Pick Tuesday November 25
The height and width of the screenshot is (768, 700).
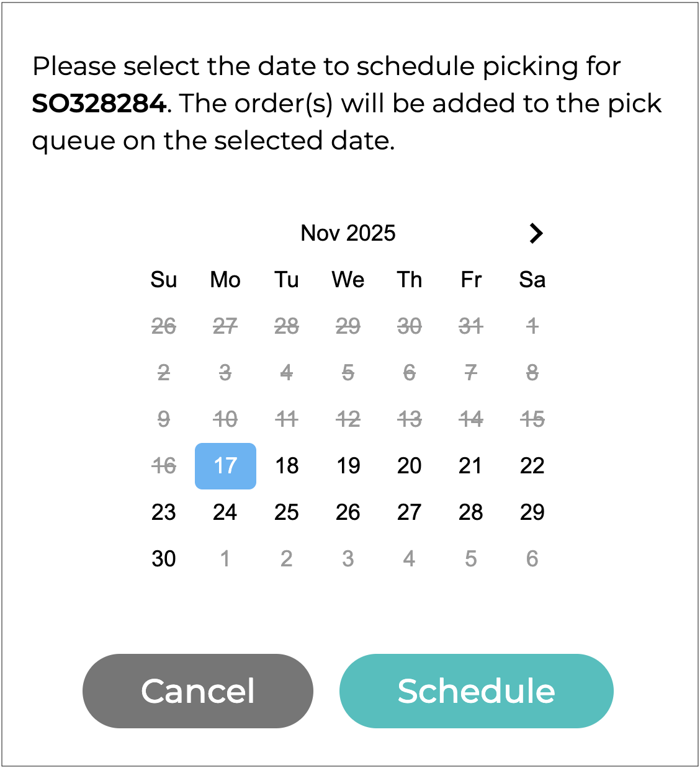pos(287,512)
